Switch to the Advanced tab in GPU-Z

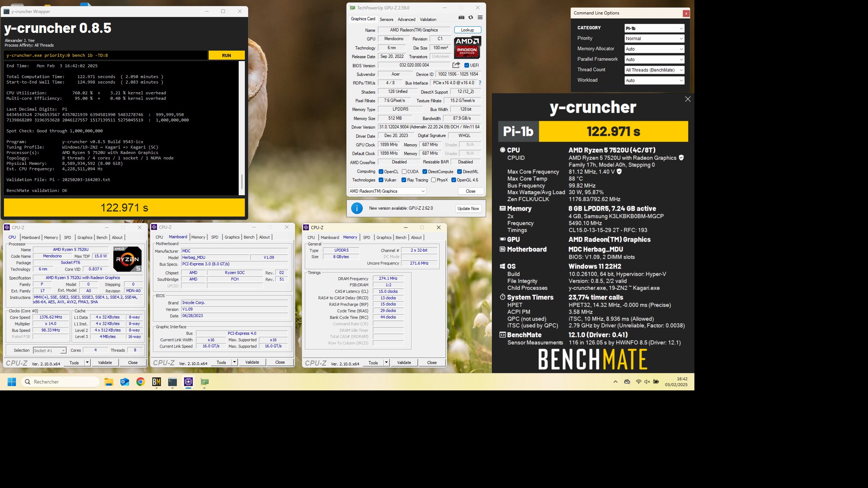407,20
